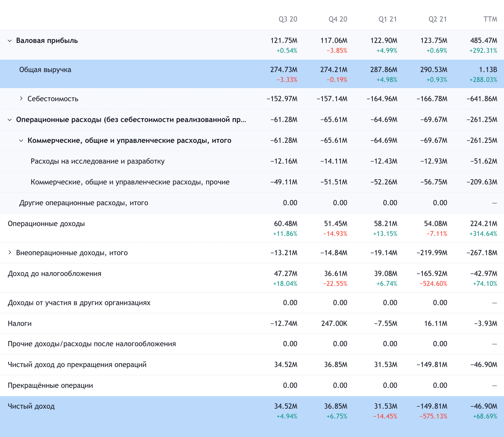Click Доход до налогообложения row label
Image resolution: width=504 pixels, height=437 pixels.
pyautogui.click(x=54, y=274)
